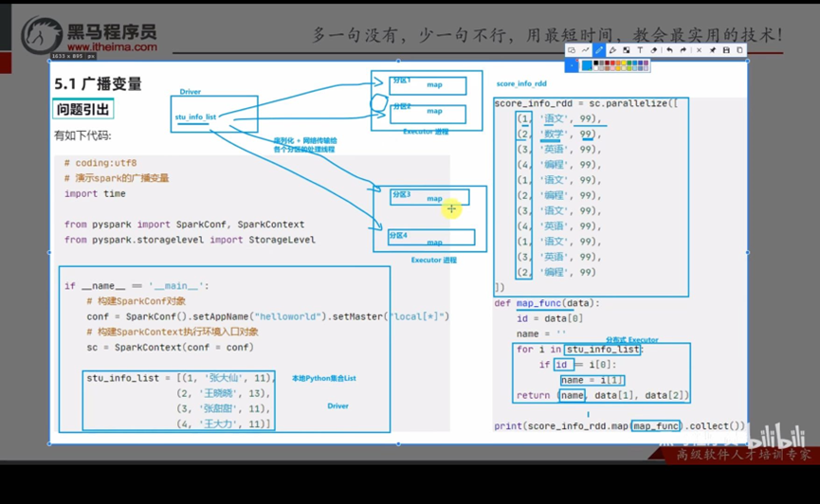Screen dimensions: 820x504
Task: Open the large current-color blue swatch
Action: [x=587, y=65]
